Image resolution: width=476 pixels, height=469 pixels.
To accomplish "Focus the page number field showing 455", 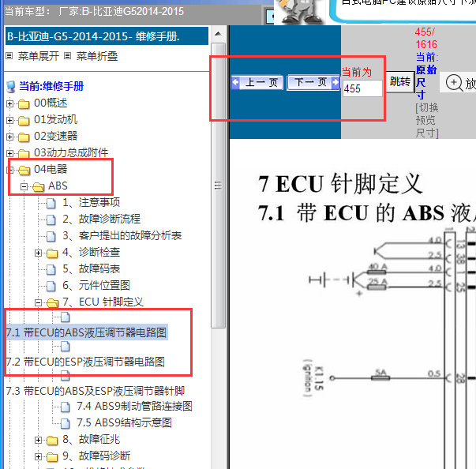I will (x=362, y=88).
